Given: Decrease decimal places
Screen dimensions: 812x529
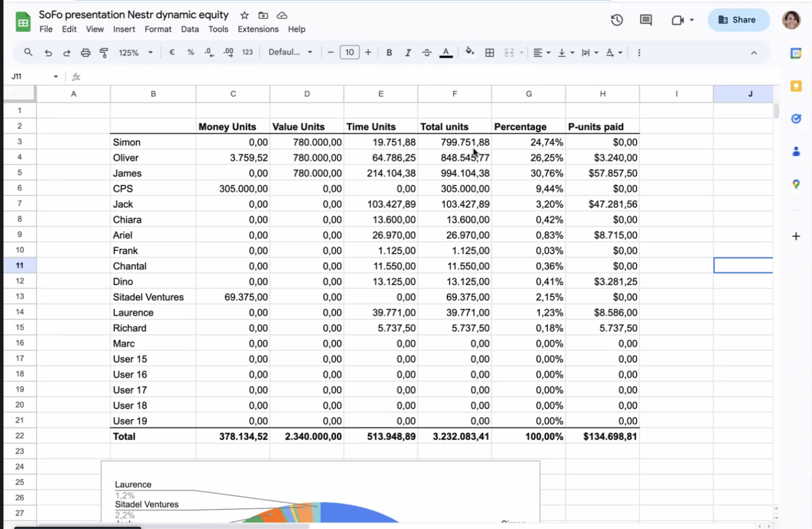Looking at the screenshot, I should coord(209,52).
